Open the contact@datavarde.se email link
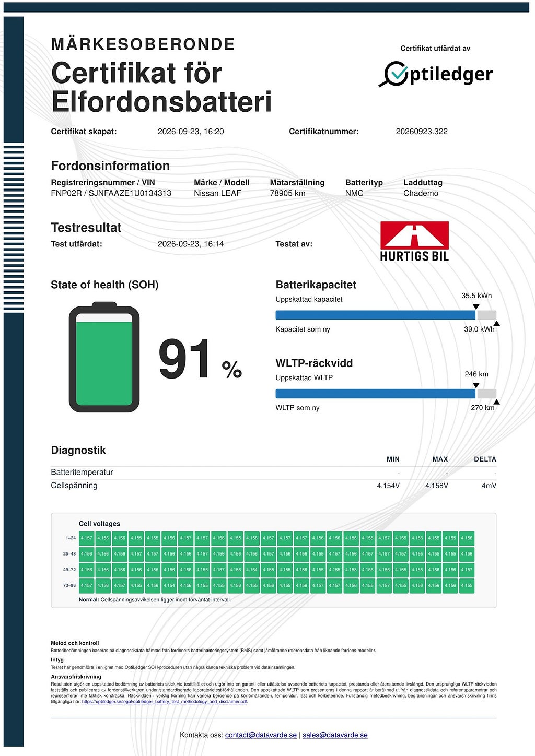Viewport: 535px width, 756px height. click(261, 735)
